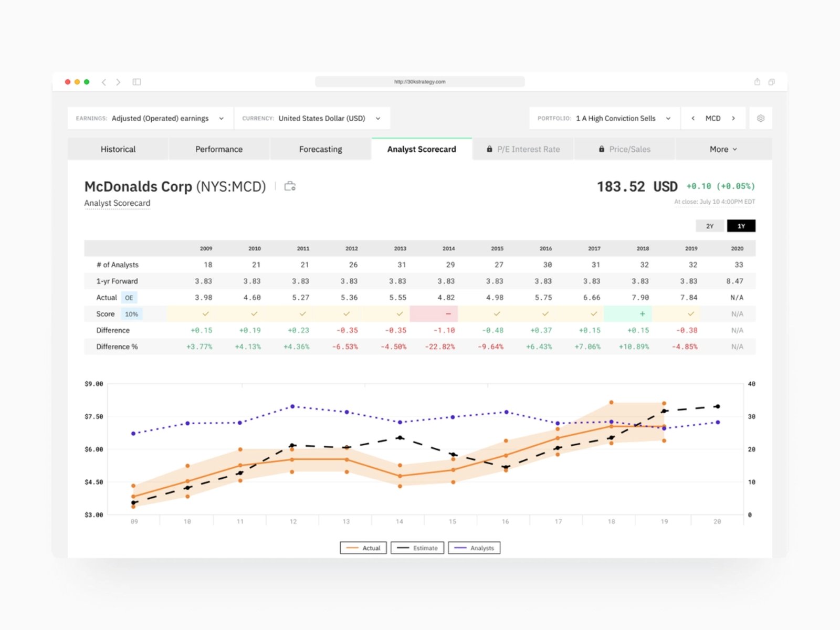This screenshot has width=840, height=630.
Task: Click the Analyst Scorecard subtitle link
Action: 117,203
